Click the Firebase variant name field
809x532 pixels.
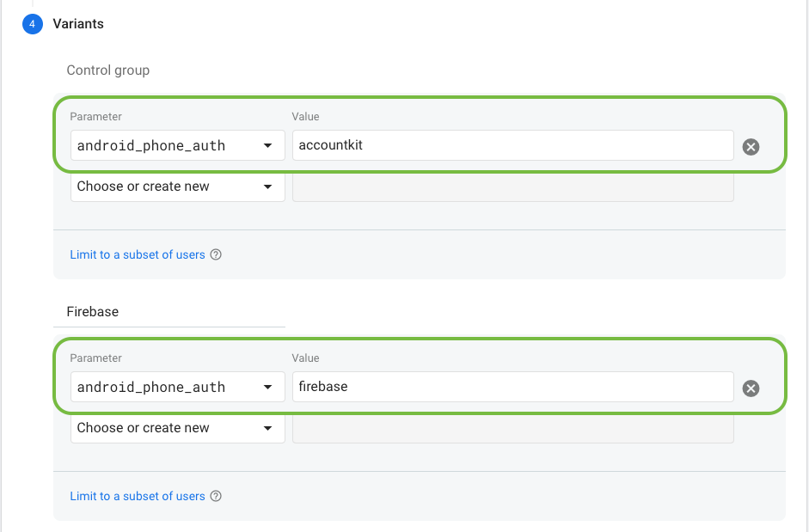pyautogui.click(x=169, y=312)
